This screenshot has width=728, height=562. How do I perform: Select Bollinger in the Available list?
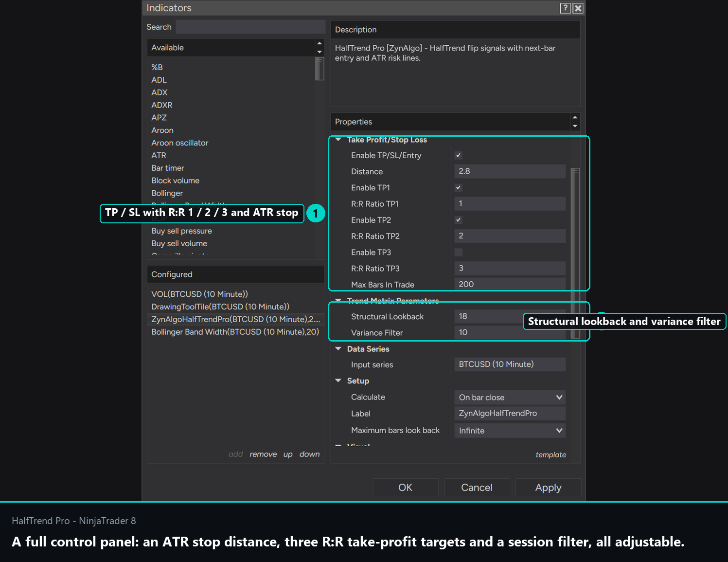[167, 193]
